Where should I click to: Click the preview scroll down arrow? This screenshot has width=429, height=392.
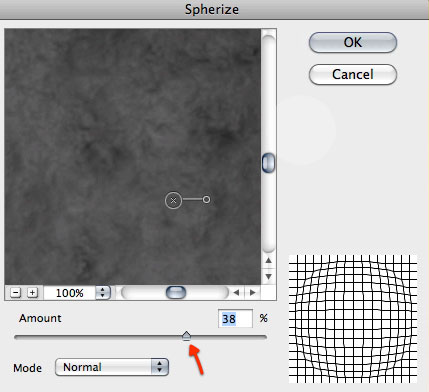click(268, 276)
